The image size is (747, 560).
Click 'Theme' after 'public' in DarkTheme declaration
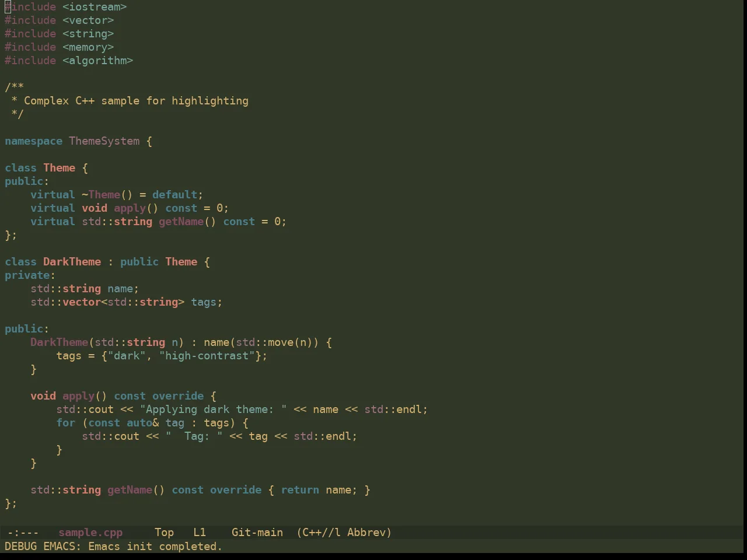click(181, 262)
